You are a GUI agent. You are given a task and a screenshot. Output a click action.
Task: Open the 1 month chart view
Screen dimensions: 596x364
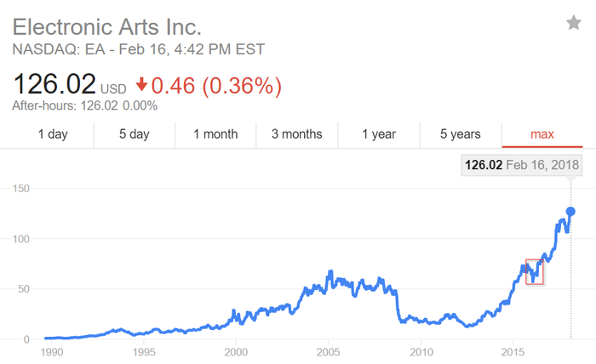(215, 134)
